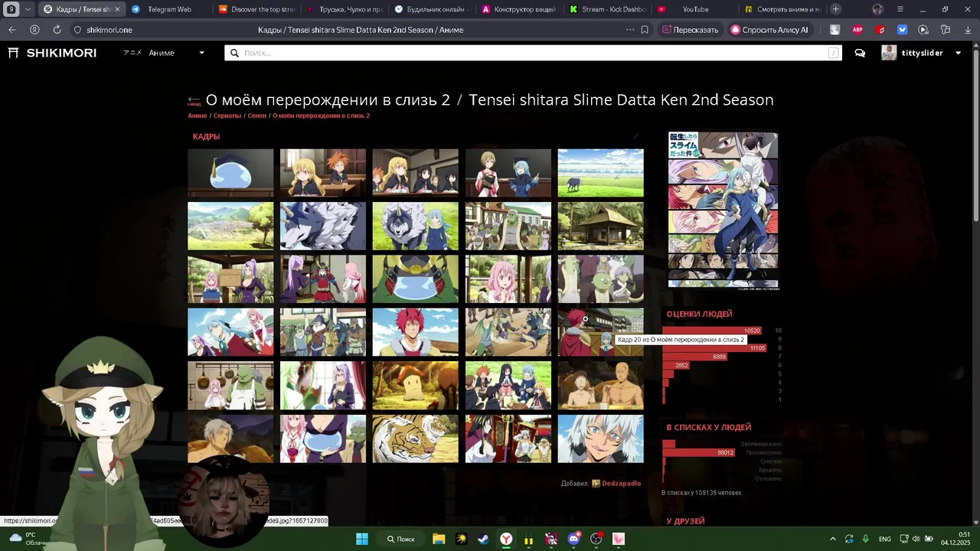Image resolution: width=980 pixels, height=551 pixels.
Task: Click the rating bar showing 10520
Action: click(712, 331)
